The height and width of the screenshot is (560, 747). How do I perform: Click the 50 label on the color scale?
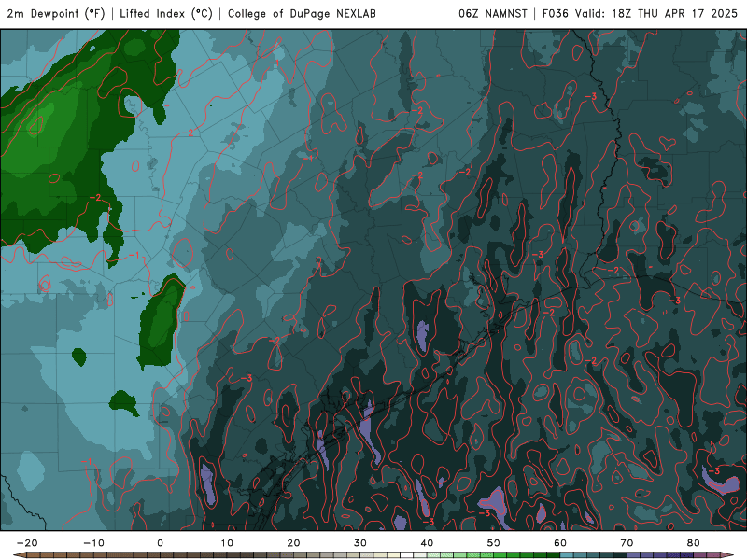point(494,543)
